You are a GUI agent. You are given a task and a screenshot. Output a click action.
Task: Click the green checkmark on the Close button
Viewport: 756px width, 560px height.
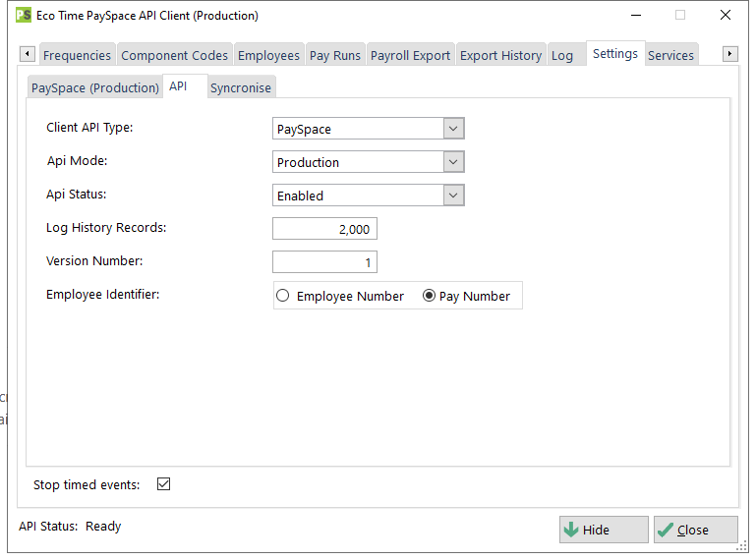665,530
